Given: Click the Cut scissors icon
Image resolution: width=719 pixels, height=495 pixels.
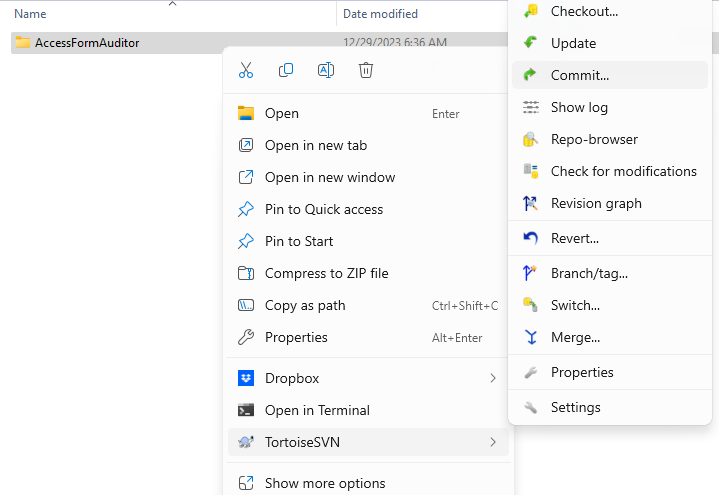Looking at the screenshot, I should click(246, 70).
